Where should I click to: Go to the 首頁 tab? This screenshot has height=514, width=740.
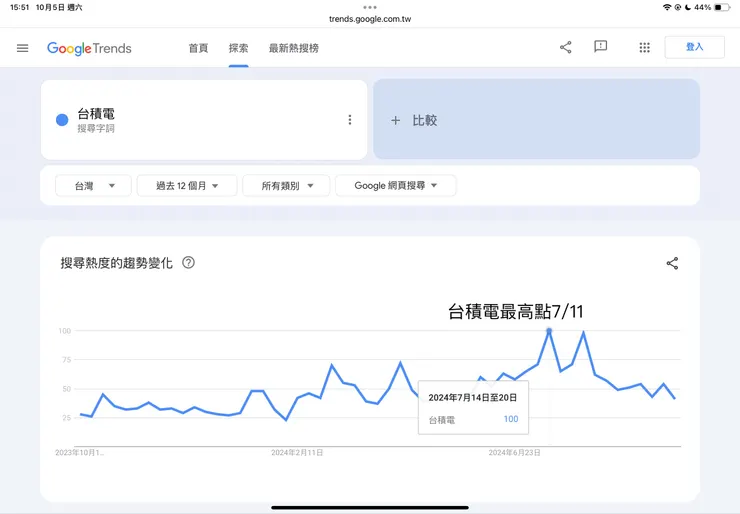(198, 48)
